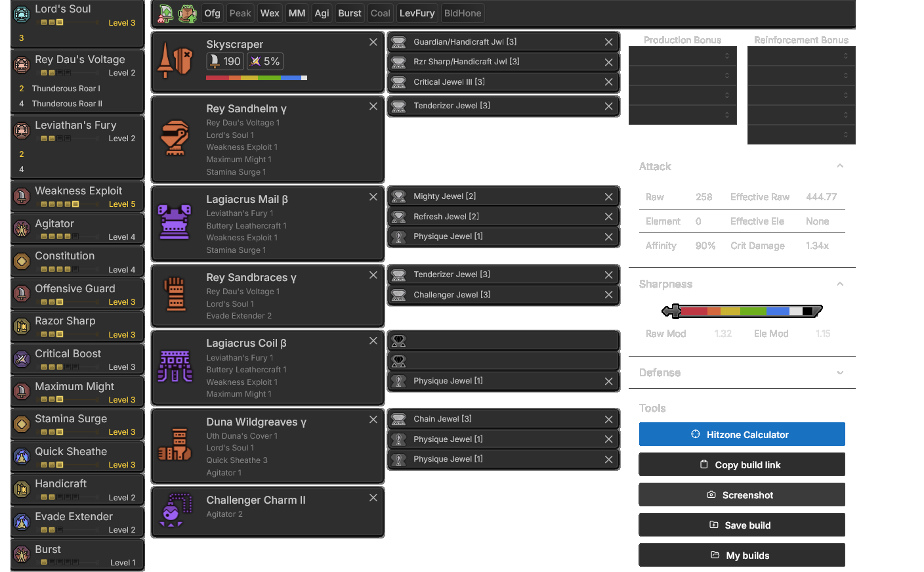
Task: Remove the Chain Jewel [3] decoration
Action: coord(608,420)
